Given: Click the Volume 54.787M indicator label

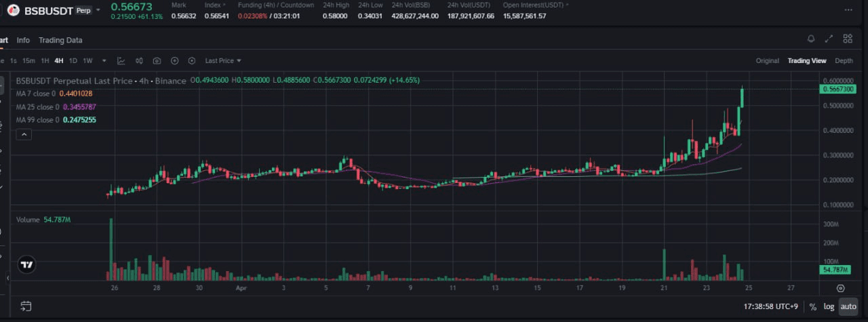Looking at the screenshot, I should [x=43, y=220].
